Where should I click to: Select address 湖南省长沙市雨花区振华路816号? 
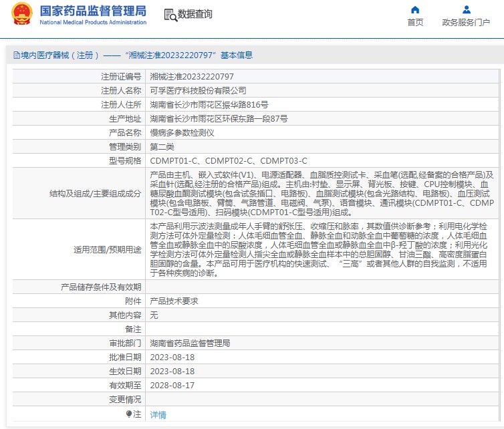(209, 105)
